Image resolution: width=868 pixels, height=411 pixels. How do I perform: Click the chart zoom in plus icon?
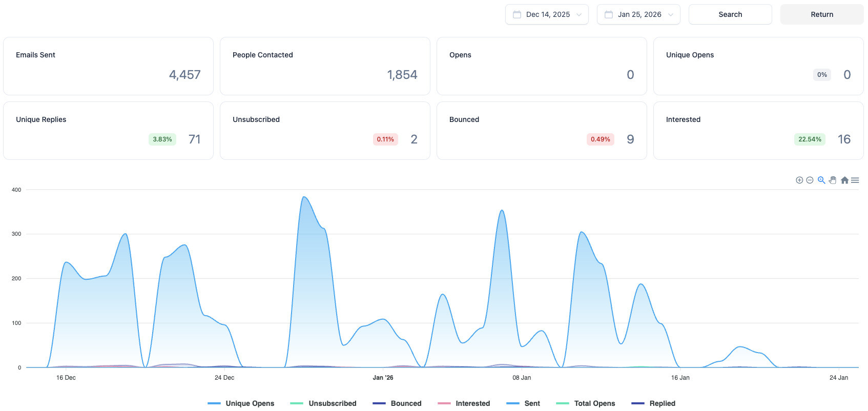799,180
